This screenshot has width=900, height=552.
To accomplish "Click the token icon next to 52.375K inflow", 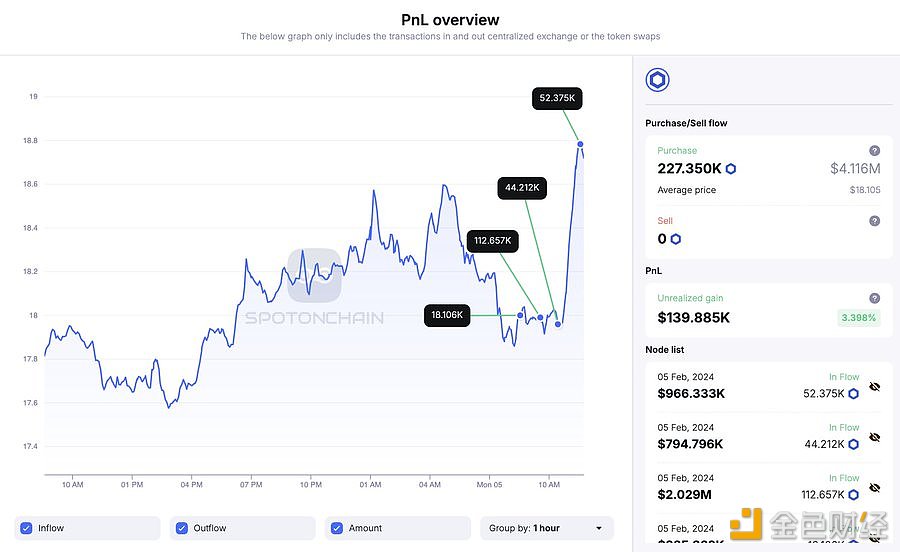I will 854,394.
